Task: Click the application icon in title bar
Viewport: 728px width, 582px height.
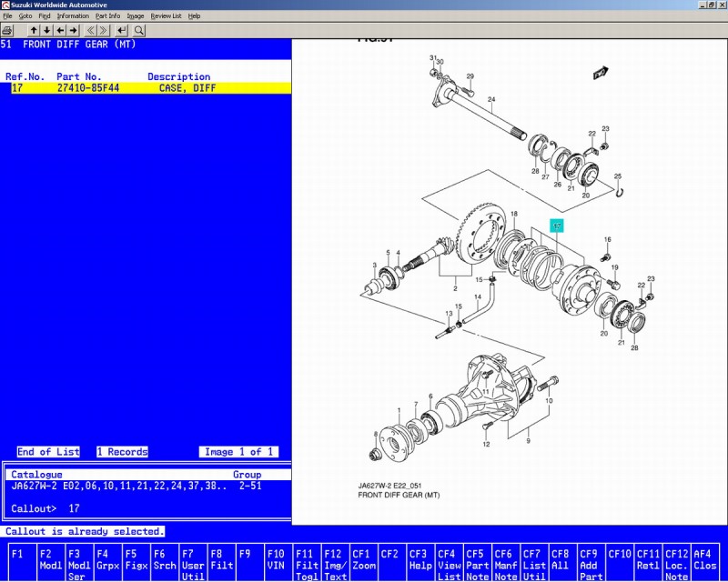Action: 5,5
